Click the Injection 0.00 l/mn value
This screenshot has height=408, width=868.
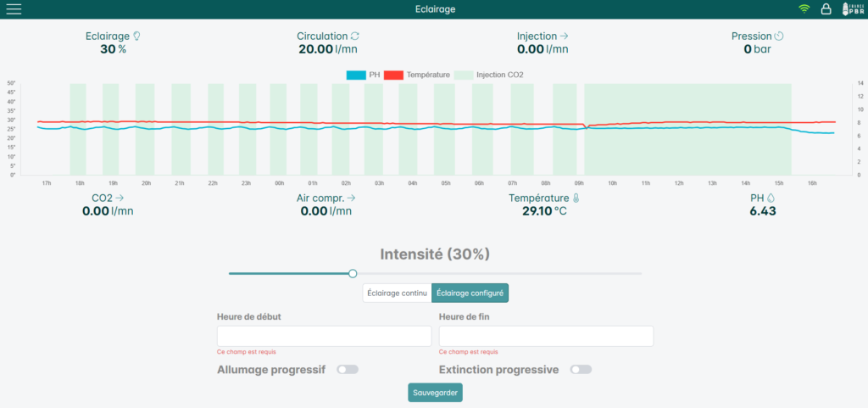click(542, 49)
